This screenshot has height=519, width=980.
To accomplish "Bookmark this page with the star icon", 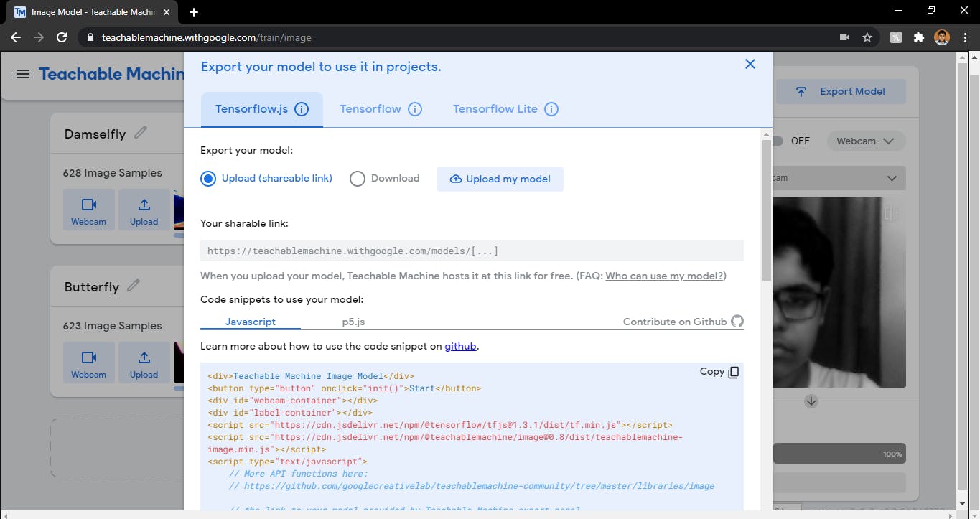I will point(867,37).
